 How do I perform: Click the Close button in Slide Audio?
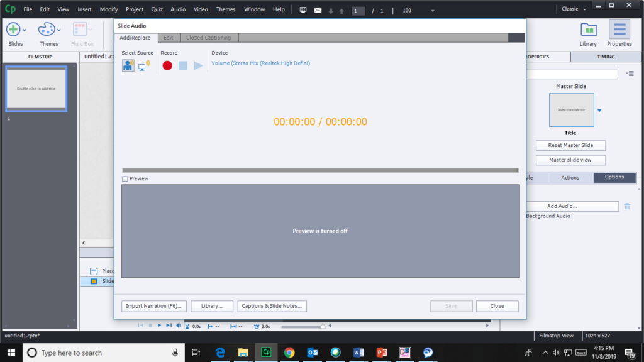497,306
